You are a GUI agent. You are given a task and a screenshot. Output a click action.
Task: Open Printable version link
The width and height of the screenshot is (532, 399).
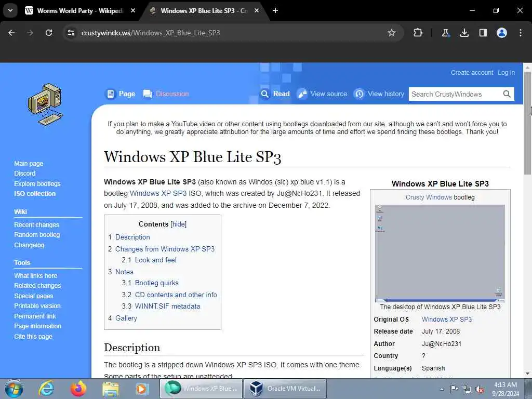37,305
